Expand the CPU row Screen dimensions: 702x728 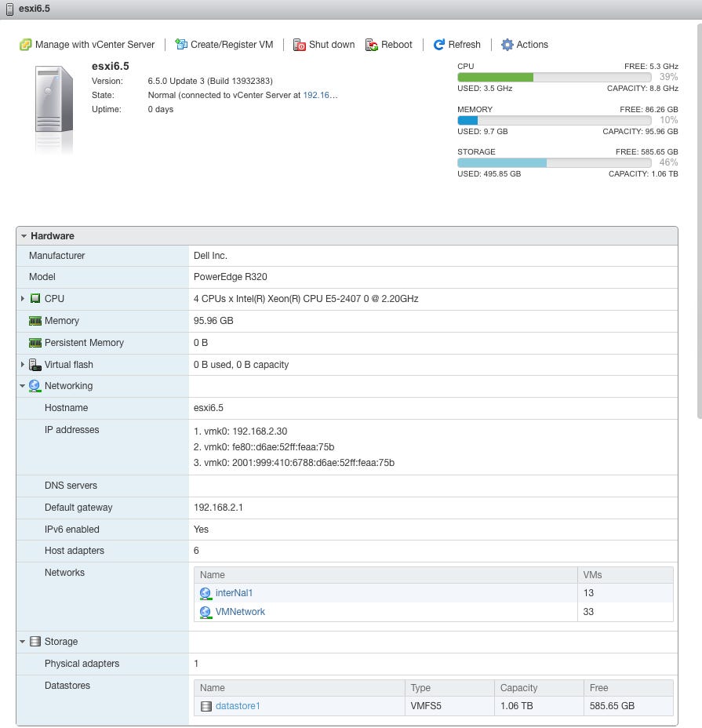coord(22,299)
